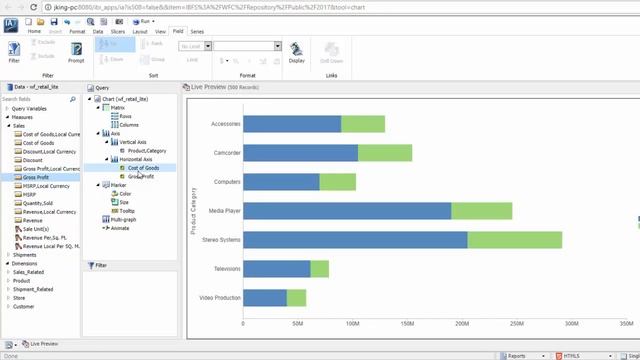
Task: Expand the Product dimension
Action: [9, 280]
